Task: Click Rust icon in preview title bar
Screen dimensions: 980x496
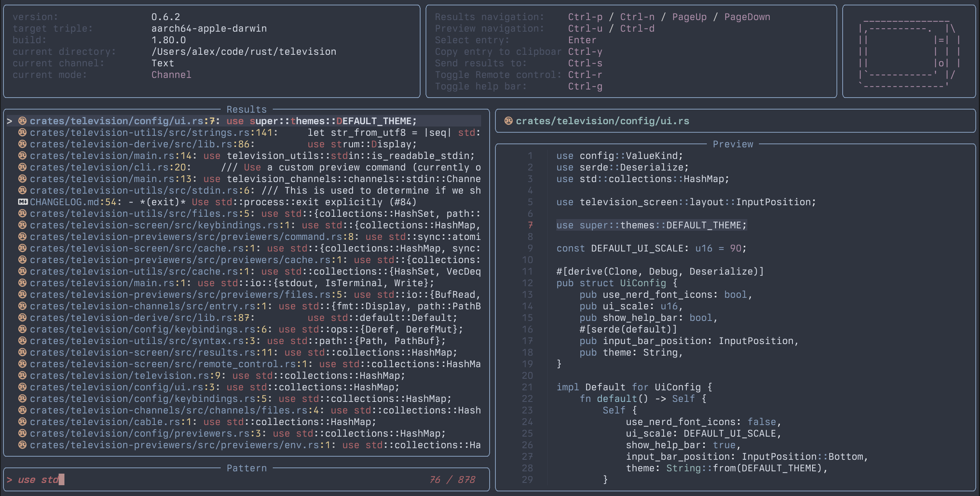Action: (x=509, y=121)
